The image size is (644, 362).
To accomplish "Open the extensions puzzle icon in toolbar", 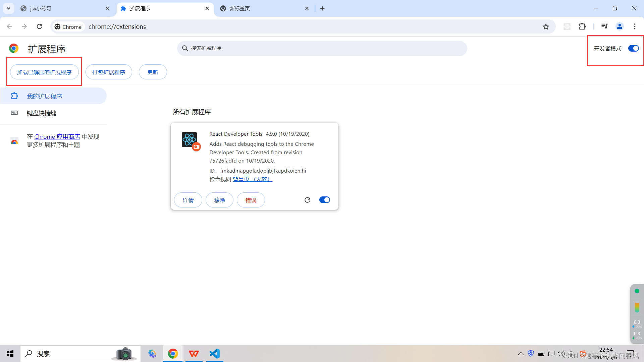I will coord(583,26).
